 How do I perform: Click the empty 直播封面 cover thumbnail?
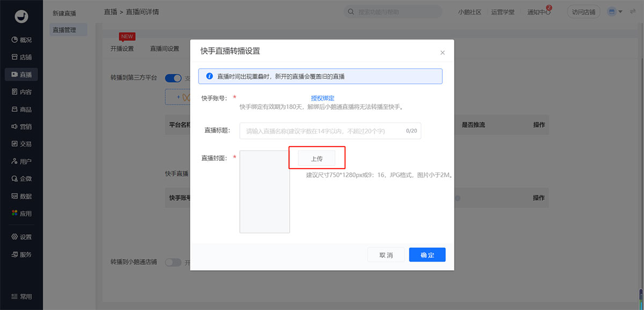265,192
